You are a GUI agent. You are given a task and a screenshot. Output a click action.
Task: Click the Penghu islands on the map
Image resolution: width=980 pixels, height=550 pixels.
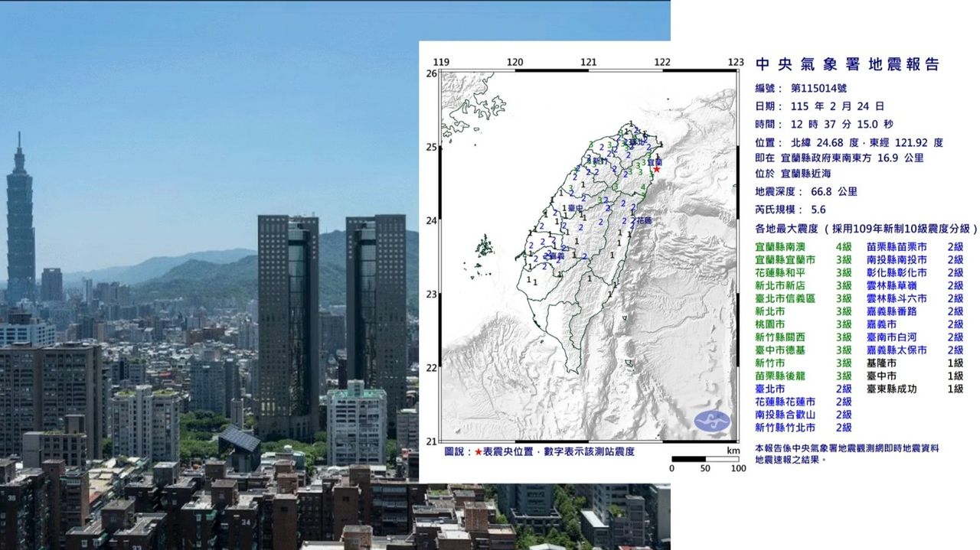click(x=485, y=247)
